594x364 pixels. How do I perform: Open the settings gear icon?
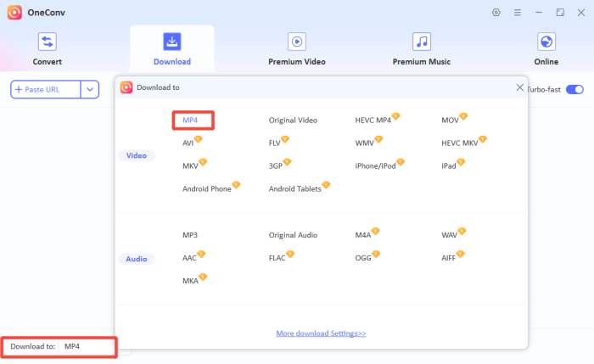496,13
